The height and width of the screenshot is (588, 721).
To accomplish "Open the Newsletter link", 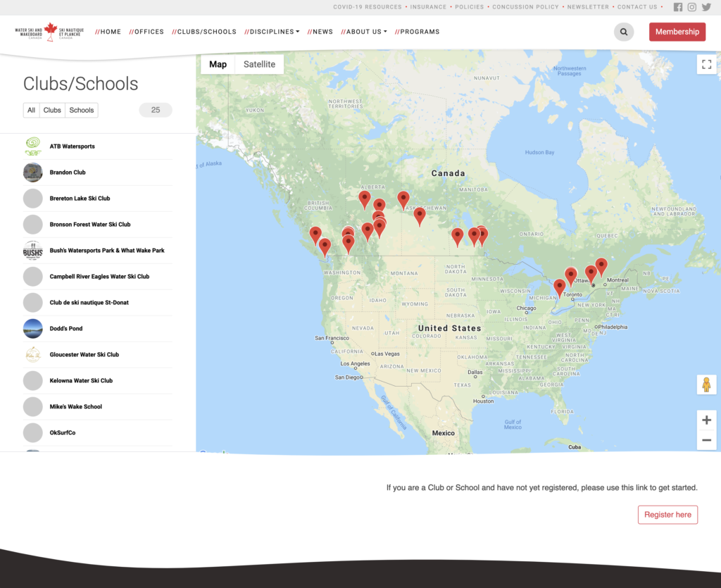I will 588,7.
